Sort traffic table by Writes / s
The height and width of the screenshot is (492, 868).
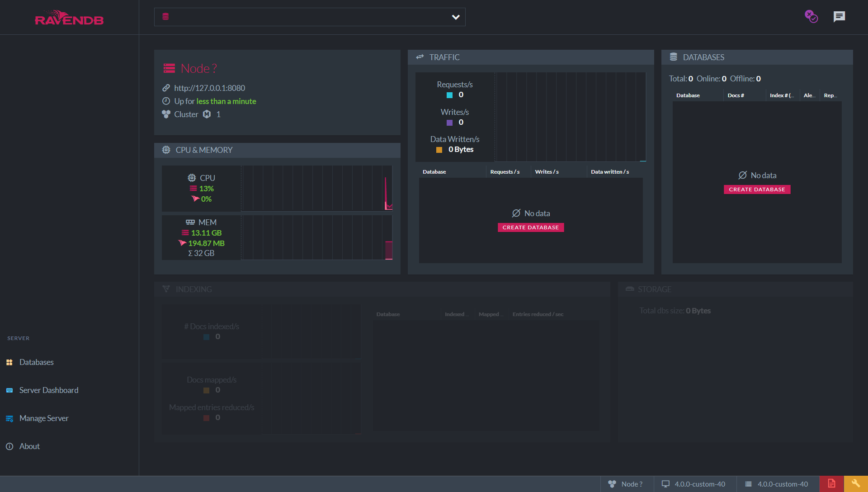click(547, 172)
